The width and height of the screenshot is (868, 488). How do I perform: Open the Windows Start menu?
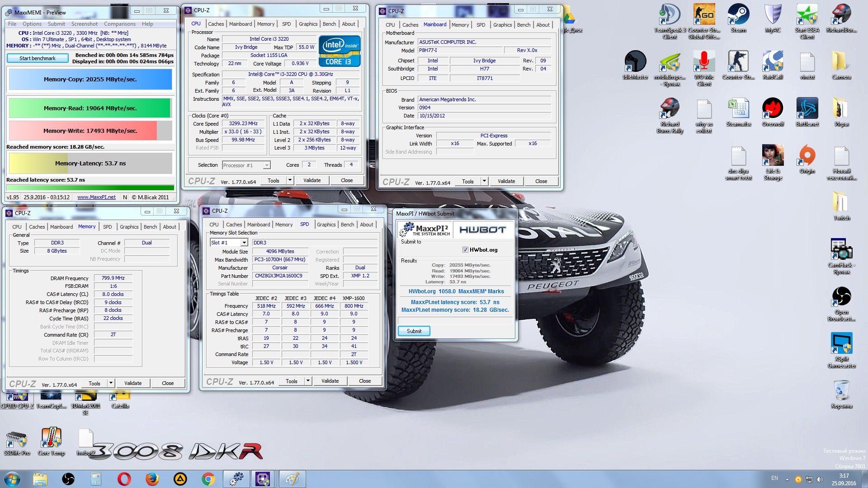(12, 479)
